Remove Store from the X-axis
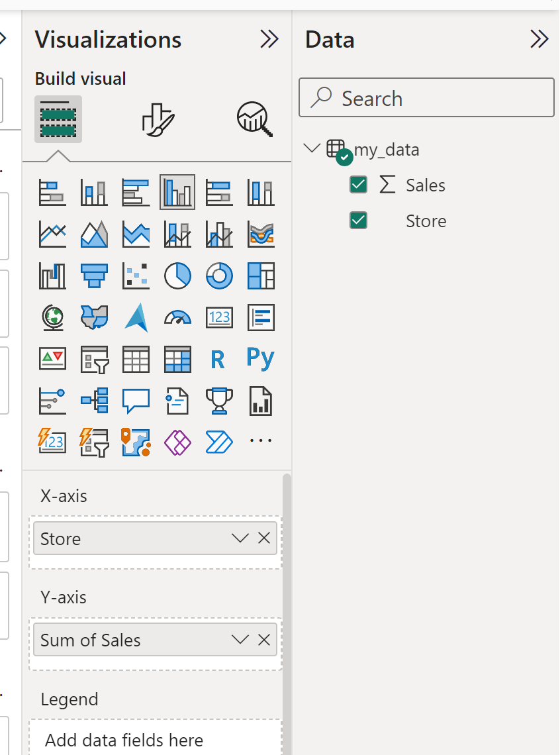Screen dimensions: 560x755 click(x=263, y=538)
